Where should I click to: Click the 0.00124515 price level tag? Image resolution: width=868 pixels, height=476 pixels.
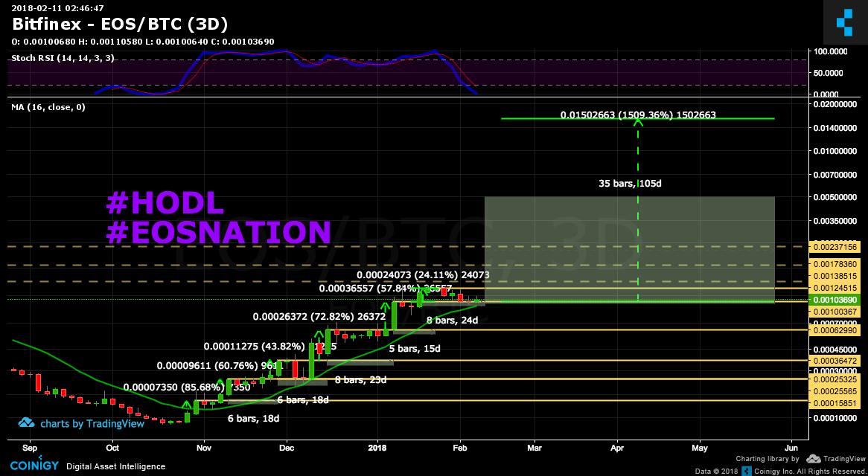point(833,288)
